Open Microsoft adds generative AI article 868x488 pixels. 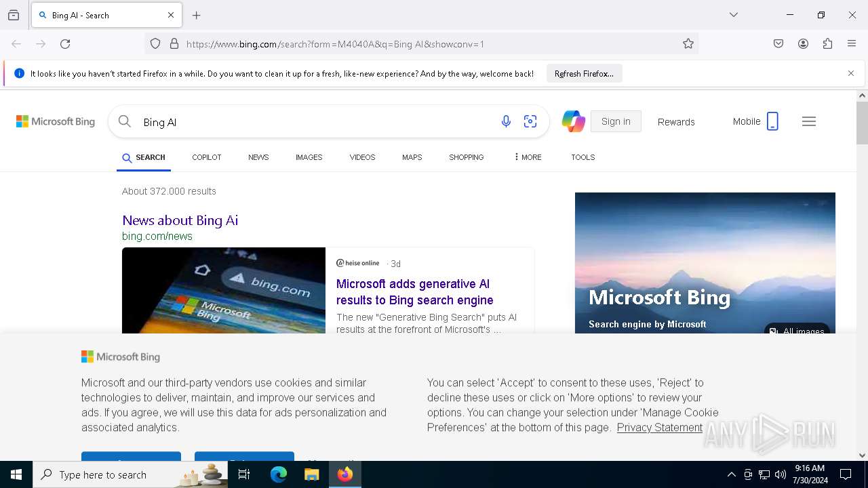[x=415, y=292]
